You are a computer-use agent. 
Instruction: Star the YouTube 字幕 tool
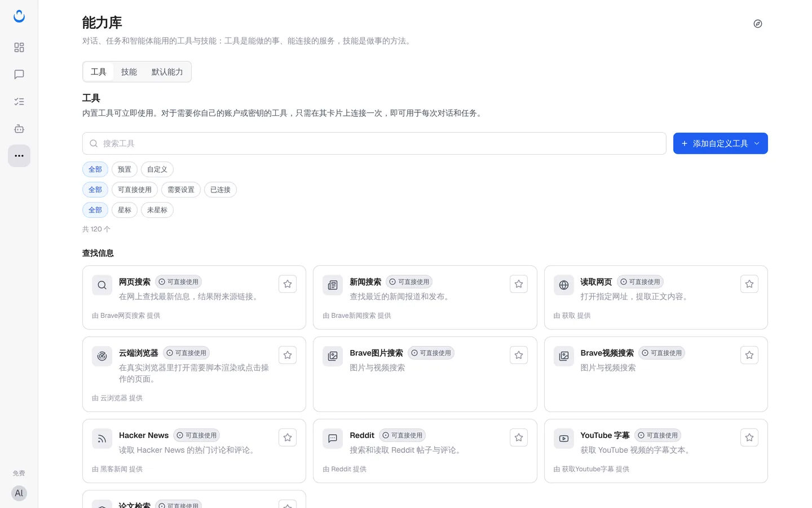(x=749, y=437)
